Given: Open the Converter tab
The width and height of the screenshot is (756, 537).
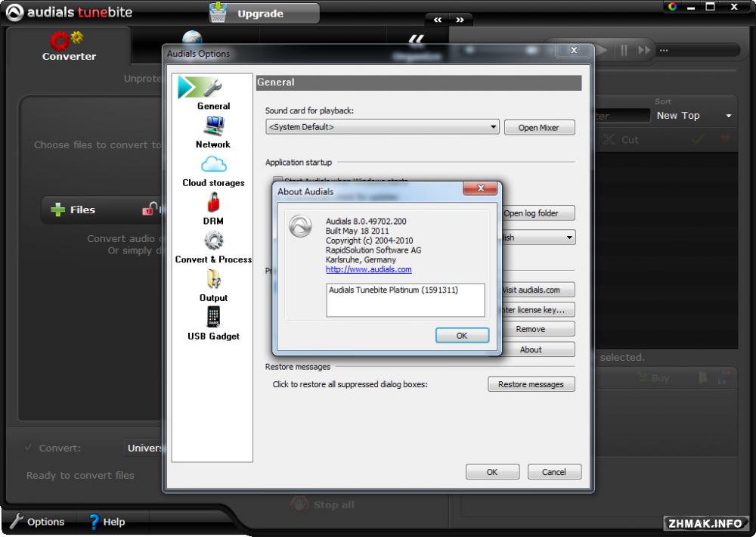Looking at the screenshot, I should [x=69, y=46].
